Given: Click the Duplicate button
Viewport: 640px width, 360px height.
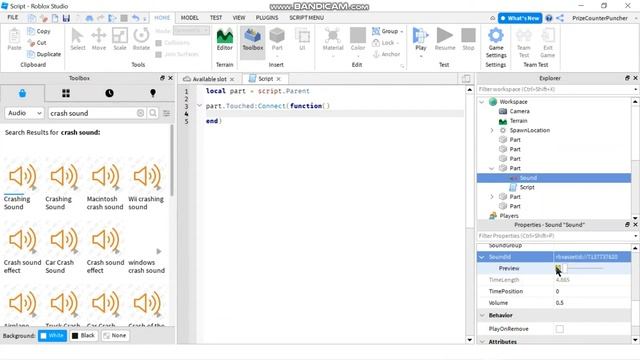Looking at the screenshot, I should (x=44, y=54).
